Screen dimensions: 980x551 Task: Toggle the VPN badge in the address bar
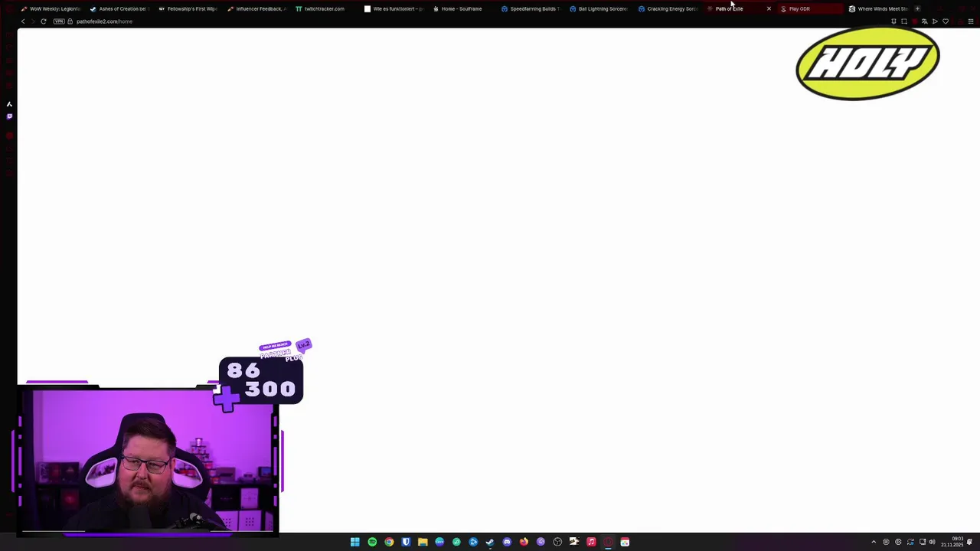pyautogui.click(x=59, y=21)
